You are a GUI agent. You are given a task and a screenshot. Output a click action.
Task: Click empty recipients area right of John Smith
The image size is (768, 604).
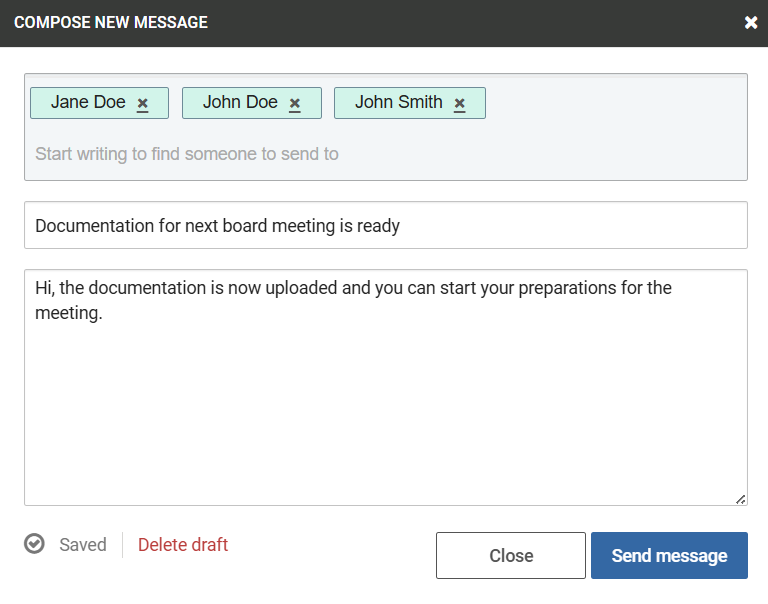[x=615, y=103]
